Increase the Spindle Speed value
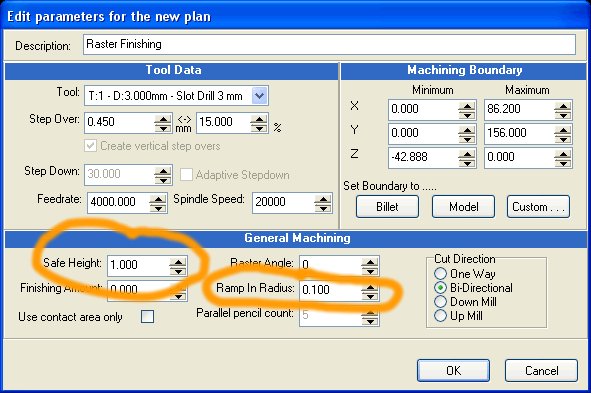The height and width of the screenshot is (393, 591). point(323,199)
